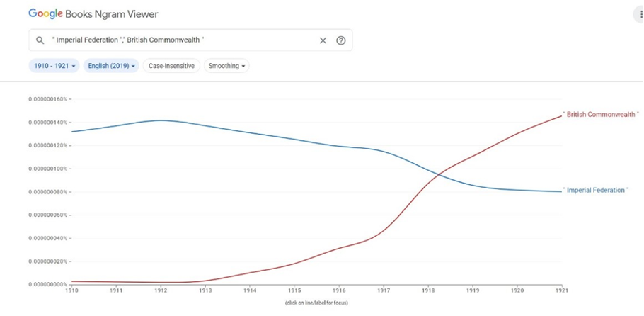This screenshot has height=316, width=644.
Task: Clear the search query with the X icon
Action: [x=323, y=40]
